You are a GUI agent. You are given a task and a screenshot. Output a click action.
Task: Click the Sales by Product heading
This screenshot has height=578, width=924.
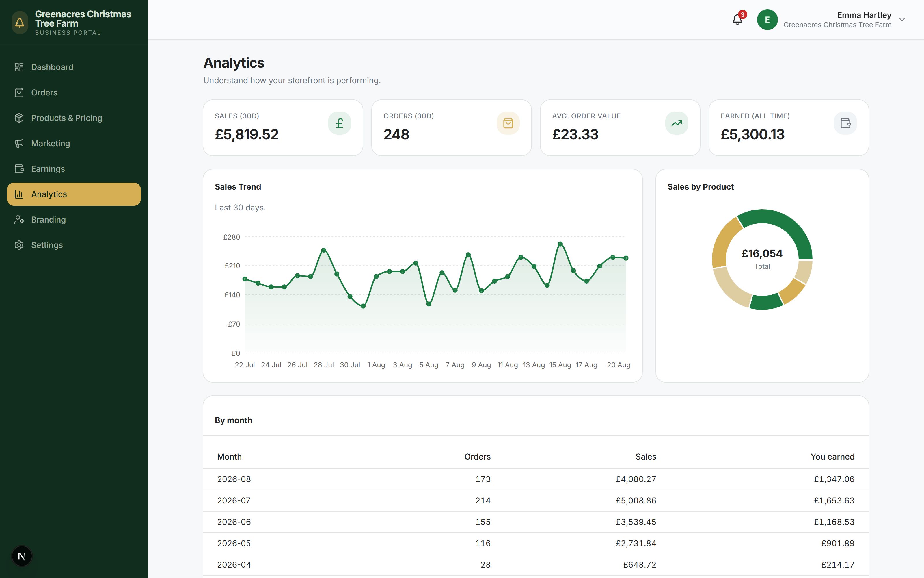[x=700, y=187]
